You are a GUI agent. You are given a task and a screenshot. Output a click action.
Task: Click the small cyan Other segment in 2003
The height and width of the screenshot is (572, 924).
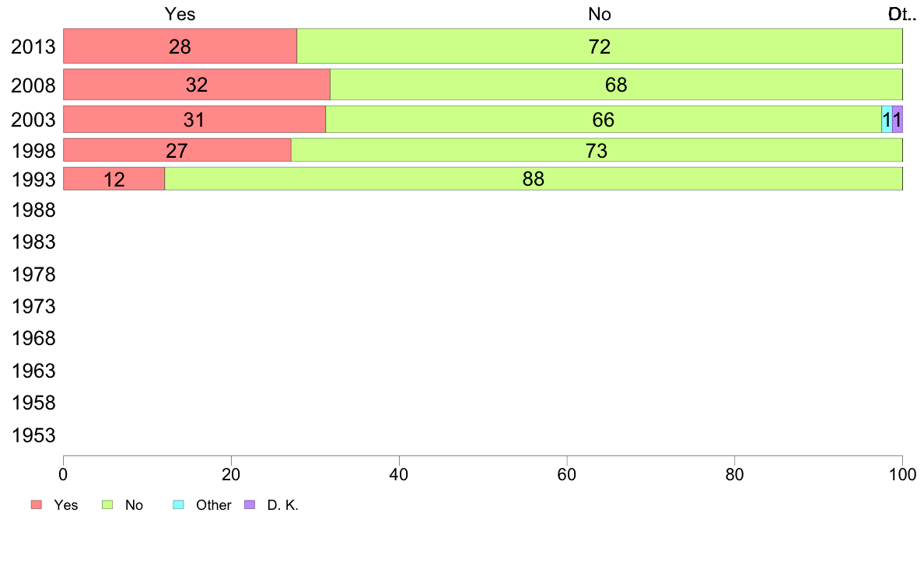click(x=887, y=120)
